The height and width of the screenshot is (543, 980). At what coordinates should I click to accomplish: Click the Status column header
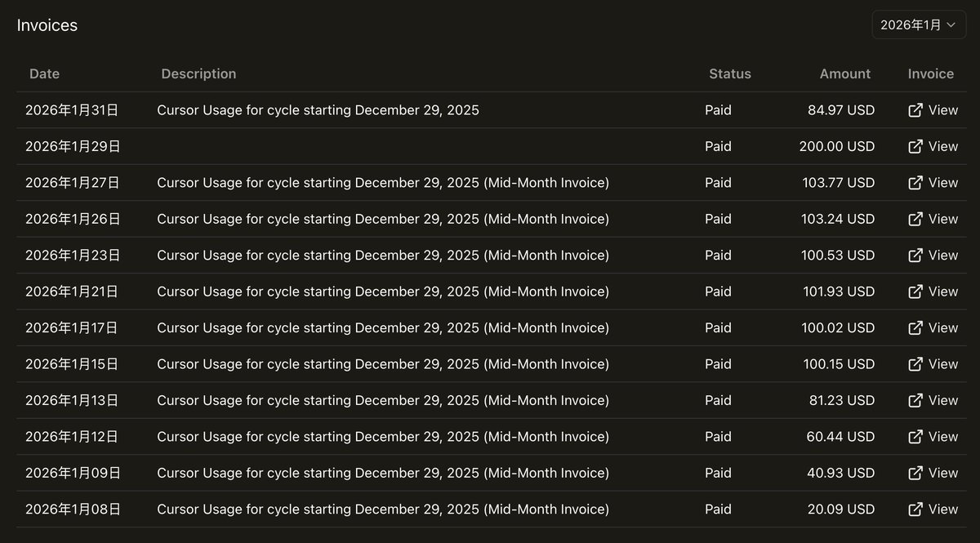point(730,73)
